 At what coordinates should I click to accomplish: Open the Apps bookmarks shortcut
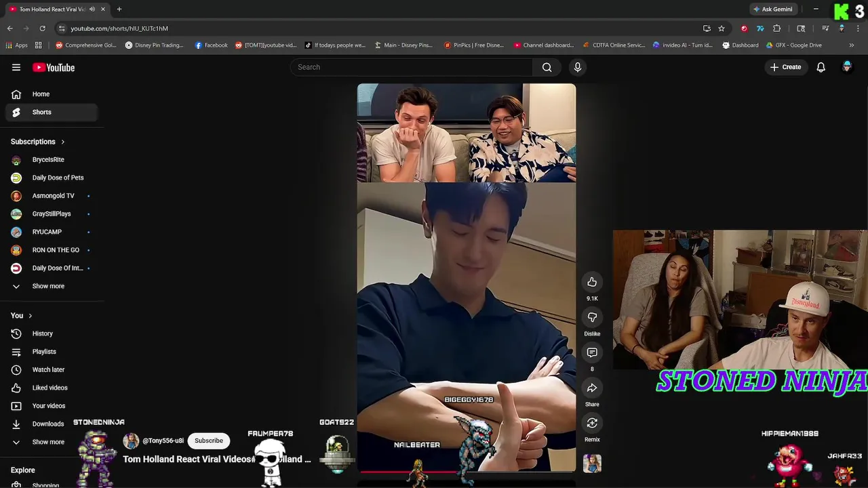click(x=17, y=45)
